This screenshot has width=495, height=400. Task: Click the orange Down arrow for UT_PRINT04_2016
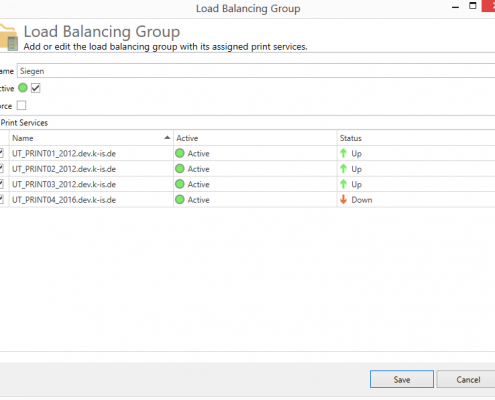[343, 200]
